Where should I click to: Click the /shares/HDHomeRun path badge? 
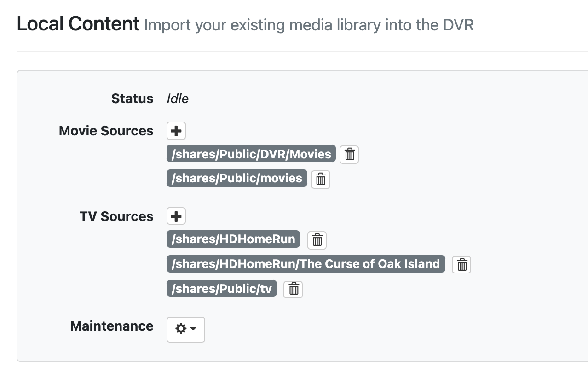click(x=233, y=239)
